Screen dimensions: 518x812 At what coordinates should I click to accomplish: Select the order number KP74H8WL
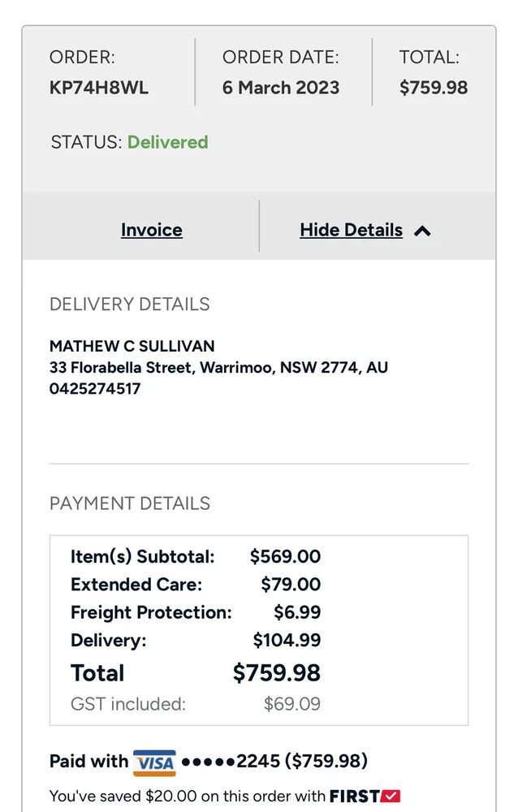[99, 88]
